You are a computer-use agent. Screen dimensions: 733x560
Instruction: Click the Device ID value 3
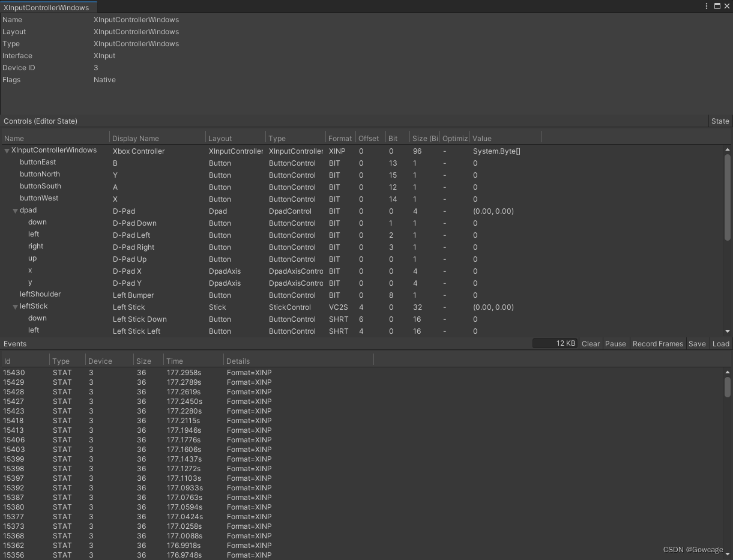click(95, 68)
